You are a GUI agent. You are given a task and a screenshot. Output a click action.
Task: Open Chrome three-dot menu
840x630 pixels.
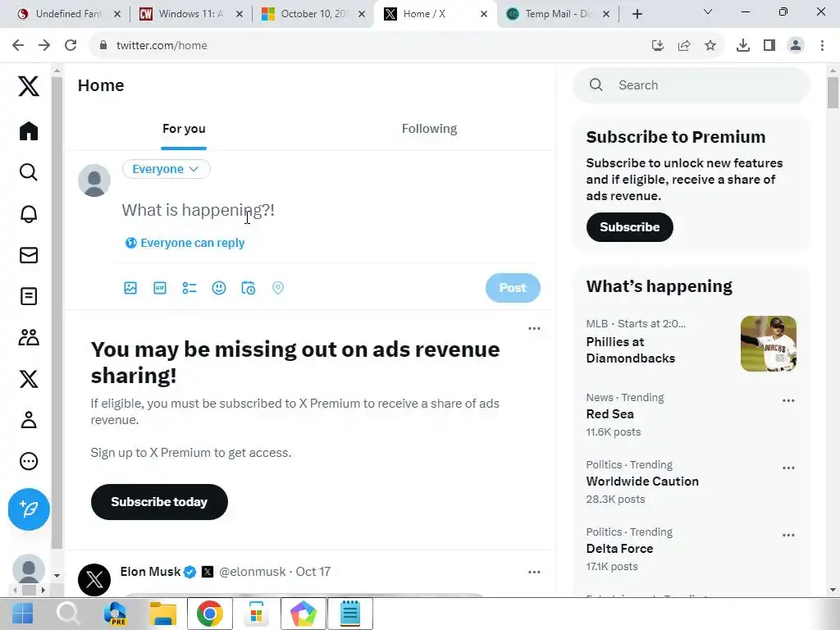tap(822, 46)
